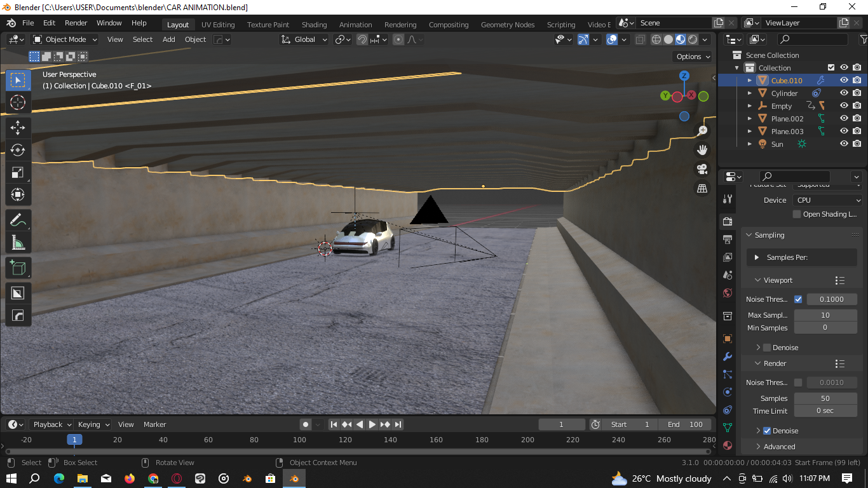Click the zoom viewport magnifier icon
The width and height of the screenshot is (868, 488).
point(702,130)
